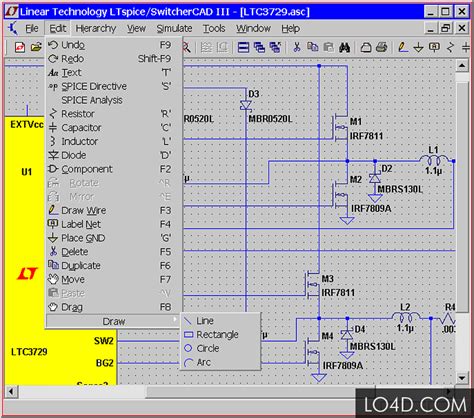The image size is (474, 418).
Task: Choose Label Net from the Edit menu
Action: point(113,224)
